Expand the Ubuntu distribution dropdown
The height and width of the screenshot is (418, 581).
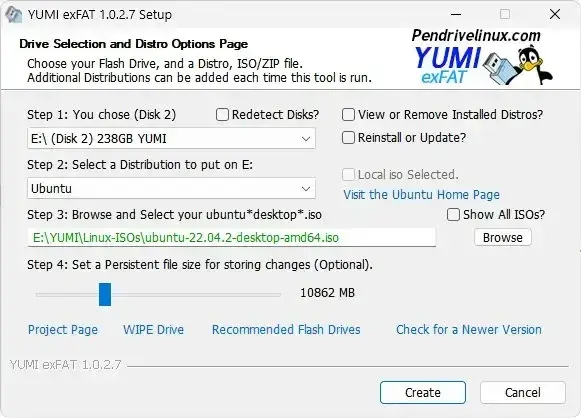click(171, 188)
